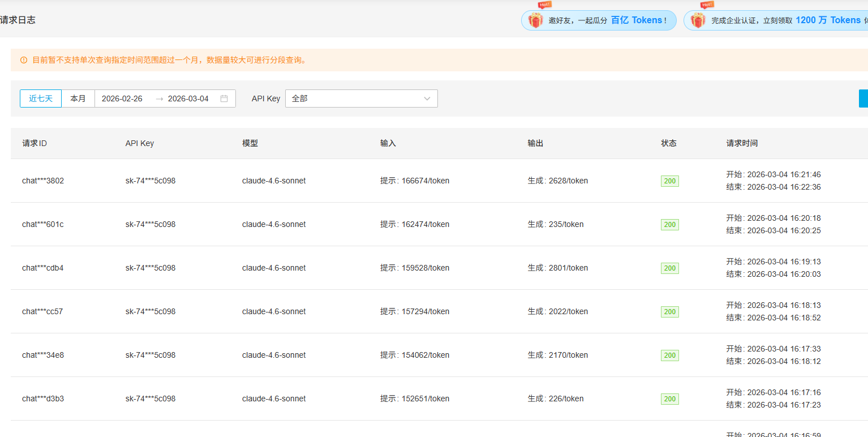
Task: Click the 请求时间 column header
Action: point(742,143)
